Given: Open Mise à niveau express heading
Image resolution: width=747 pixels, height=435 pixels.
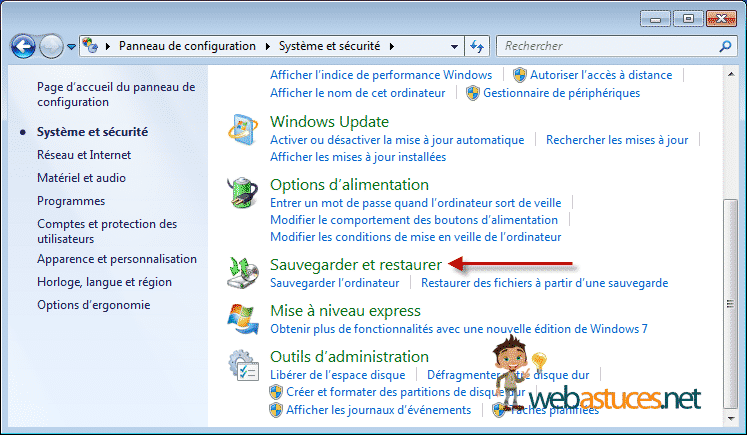Looking at the screenshot, I should click(345, 311).
